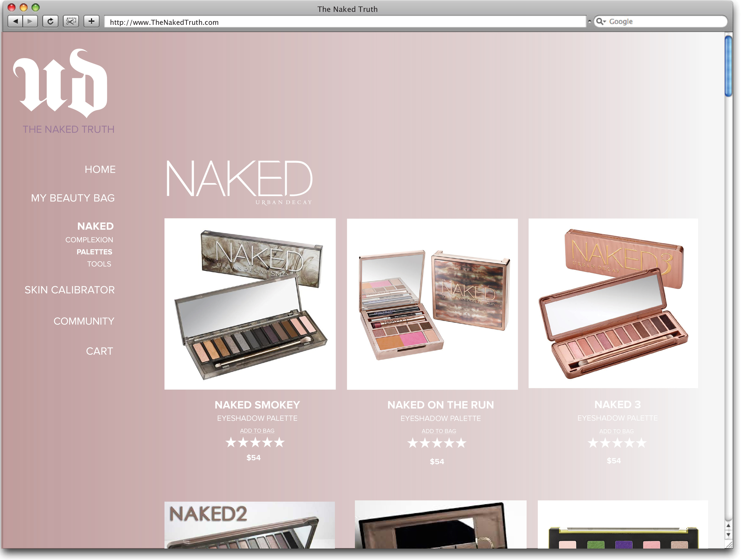Open the Naked Smokey palette image
The width and height of the screenshot is (741, 560).
(250, 304)
